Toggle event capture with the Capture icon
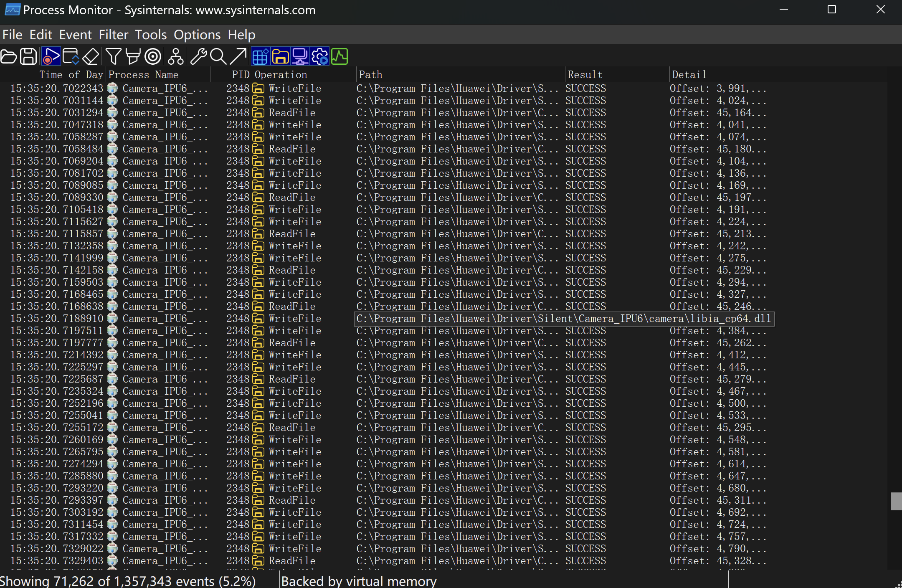The height and width of the screenshot is (588, 902). (x=51, y=56)
